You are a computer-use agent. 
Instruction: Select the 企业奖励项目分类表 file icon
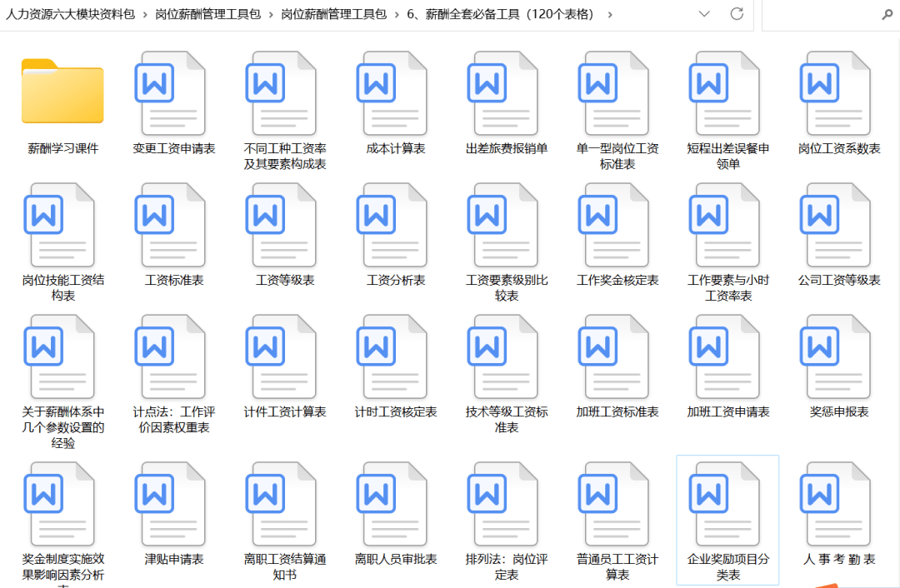click(724, 504)
